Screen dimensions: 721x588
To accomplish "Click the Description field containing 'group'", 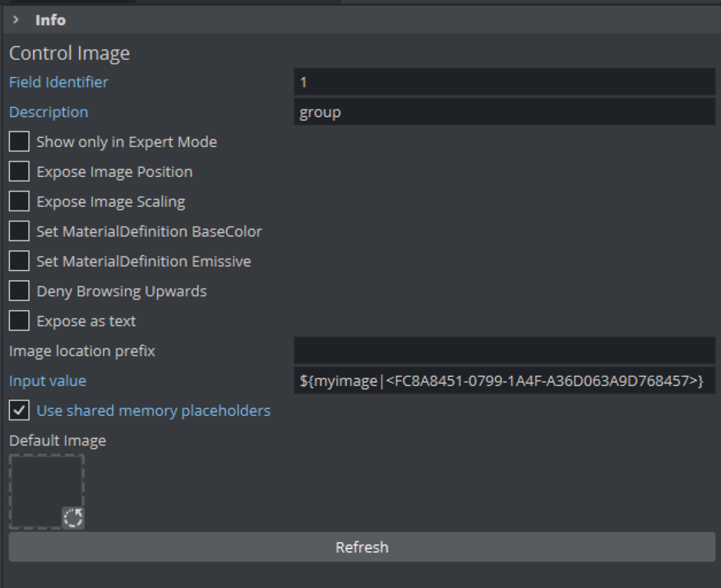I will pyautogui.click(x=503, y=113).
